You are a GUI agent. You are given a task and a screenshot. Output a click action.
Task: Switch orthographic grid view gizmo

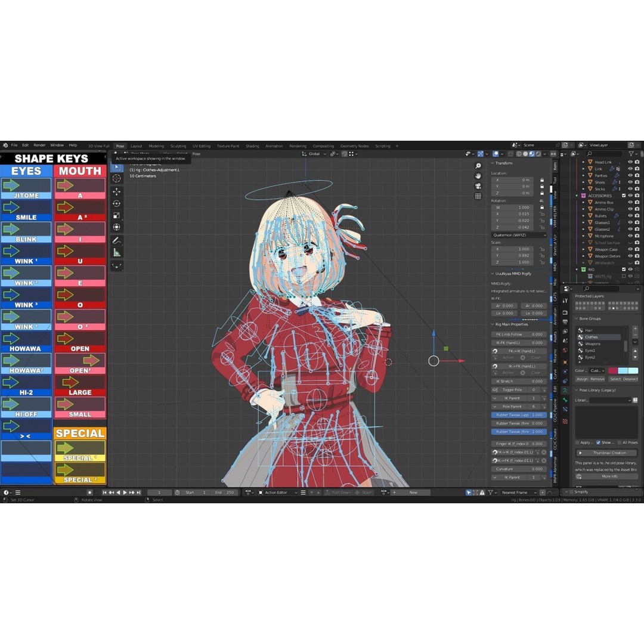(x=478, y=196)
